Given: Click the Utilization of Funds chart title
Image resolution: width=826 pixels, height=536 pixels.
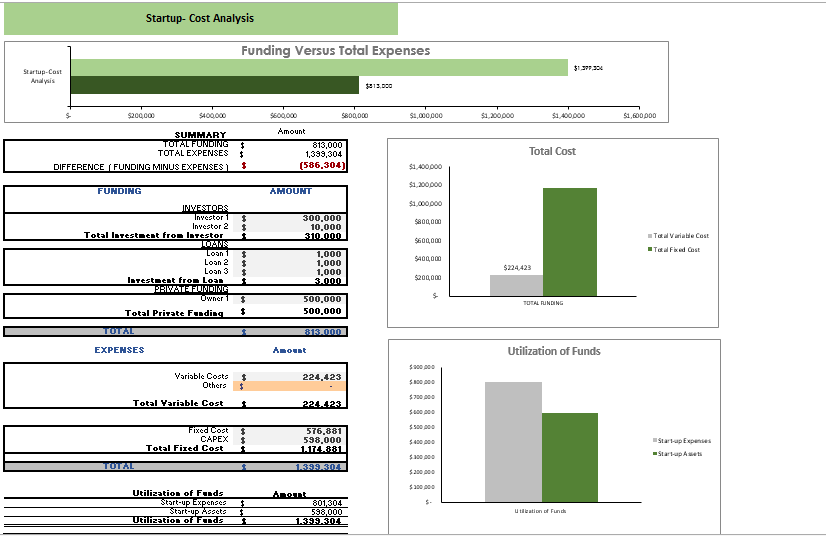Looking at the screenshot, I should 554,351.
